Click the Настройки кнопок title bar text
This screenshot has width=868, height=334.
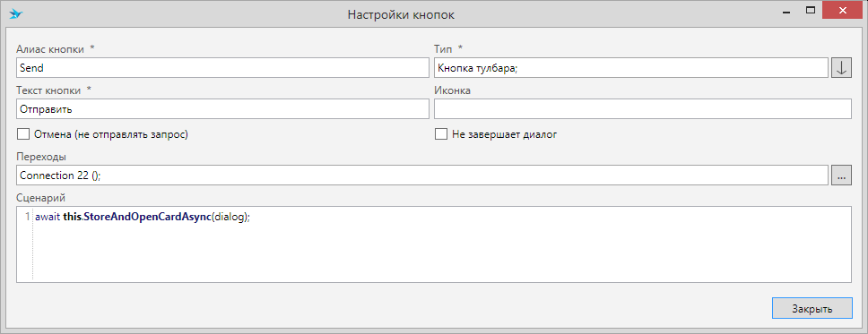tap(401, 14)
